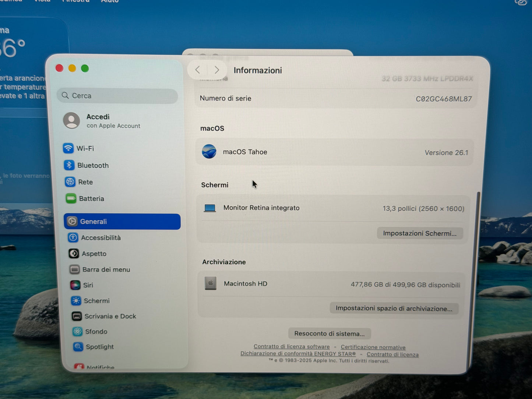
Task: Open the Siri icon
Action: pos(75,285)
